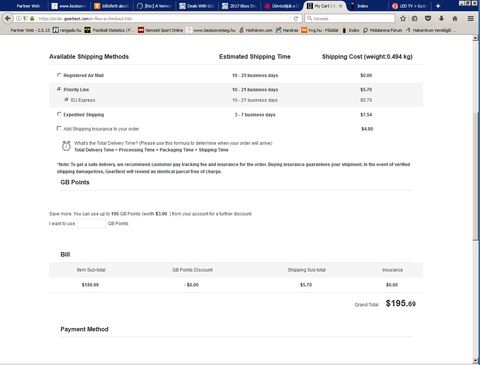Click the Payment Method heading
The width and height of the screenshot is (480, 365).
pyautogui.click(x=84, y=329)
